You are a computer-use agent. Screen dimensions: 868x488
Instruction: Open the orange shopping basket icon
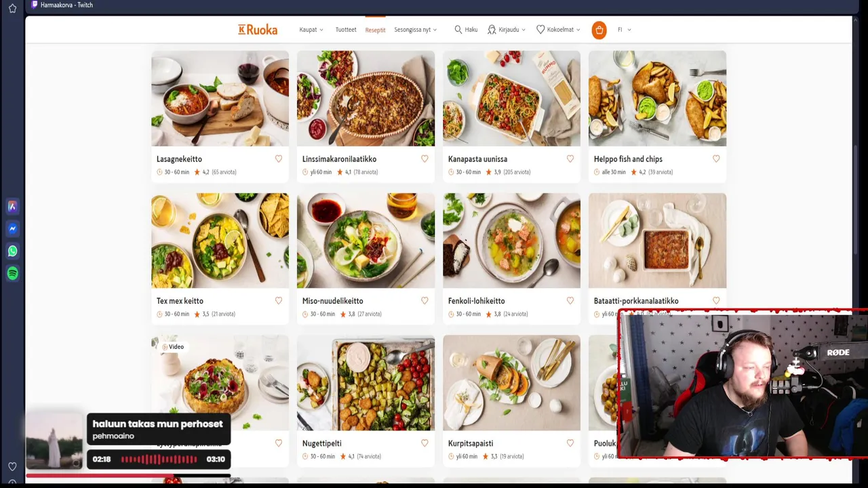(599, 30)
